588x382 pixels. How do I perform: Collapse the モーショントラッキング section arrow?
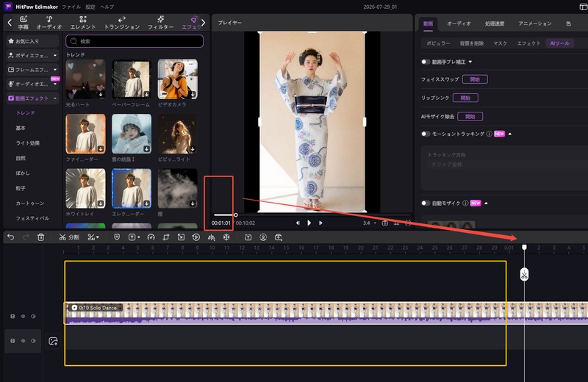[x=510, y=134]
